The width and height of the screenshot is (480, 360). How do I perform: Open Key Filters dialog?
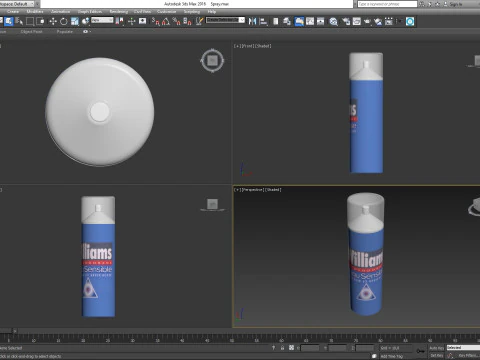(x=468, y=356)
